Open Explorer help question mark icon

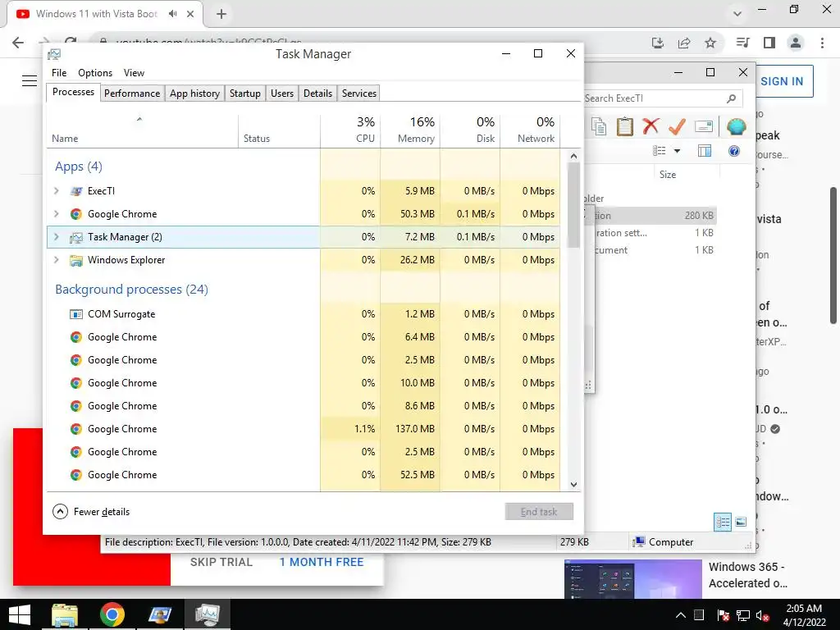point(734,151)
